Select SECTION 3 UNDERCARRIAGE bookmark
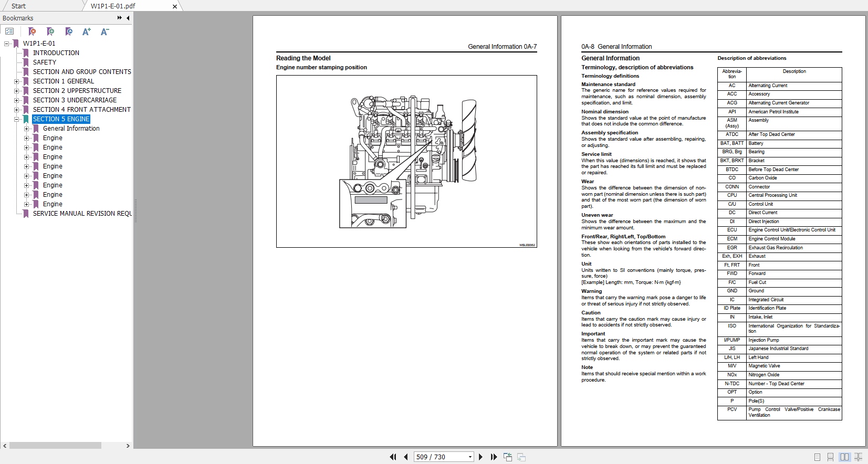The height and width of the screenshot is (464, 868). (x=75, y=100)
